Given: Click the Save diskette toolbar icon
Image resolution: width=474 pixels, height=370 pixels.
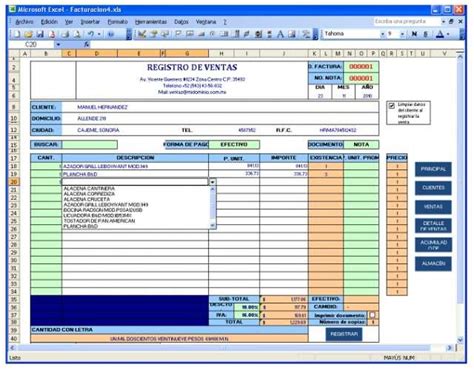Looking at the screenshot, I should (40, 34).
